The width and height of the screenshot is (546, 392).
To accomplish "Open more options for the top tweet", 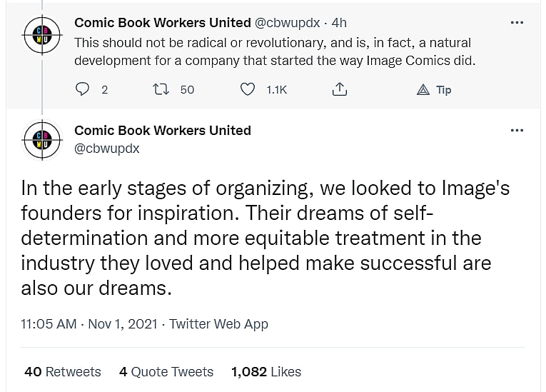I will point(517,23).
